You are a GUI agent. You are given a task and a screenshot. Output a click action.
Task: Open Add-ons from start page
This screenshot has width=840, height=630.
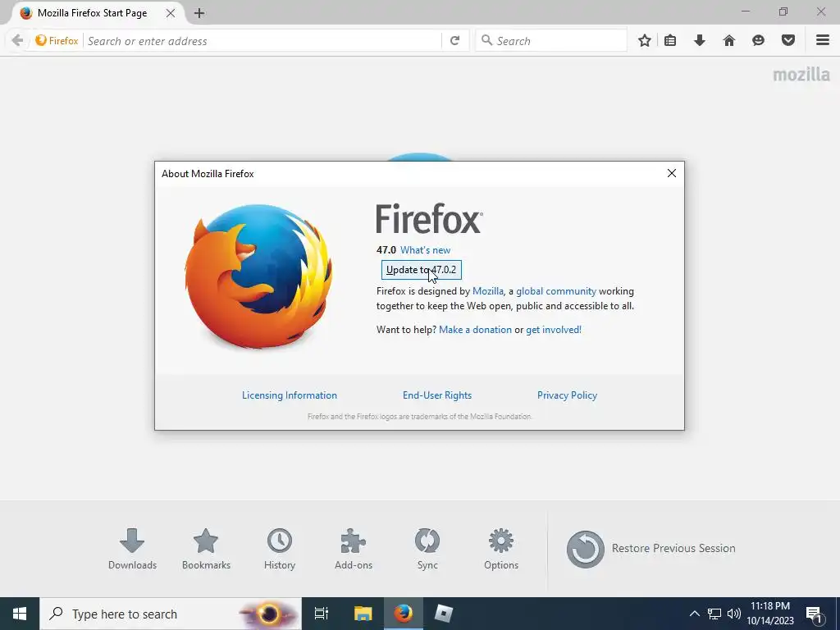pos(354,549)
